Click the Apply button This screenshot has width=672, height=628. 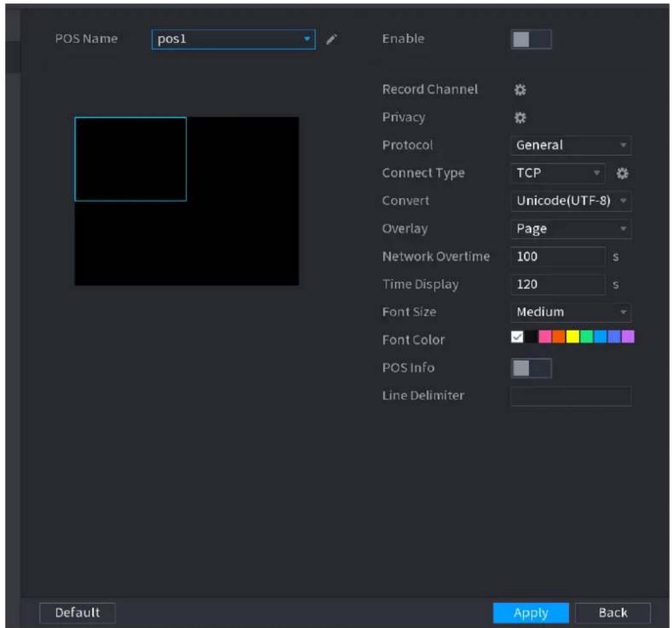(531, 613)
